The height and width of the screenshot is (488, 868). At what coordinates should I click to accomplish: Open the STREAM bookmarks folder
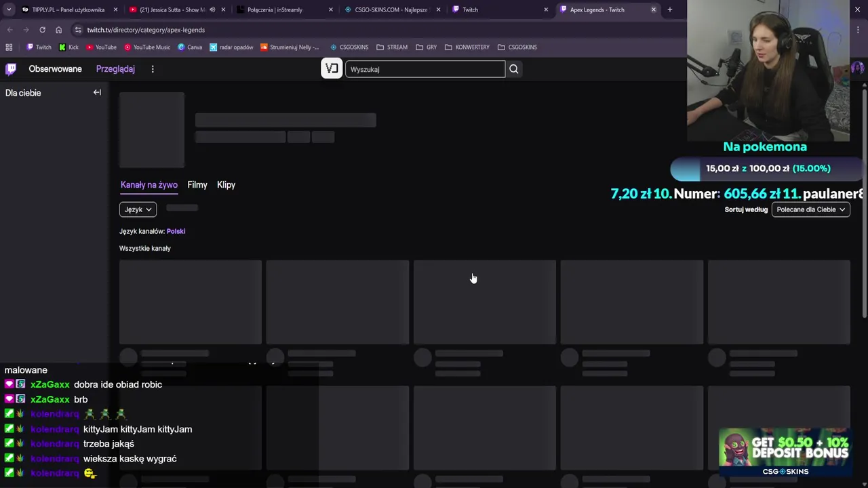pyautogui.click(x=392, y=47)
